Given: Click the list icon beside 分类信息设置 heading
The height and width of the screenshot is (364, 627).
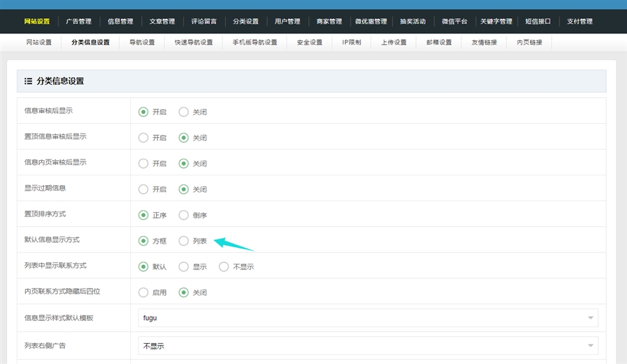Looking at the screenshot, I should point(28,81).
